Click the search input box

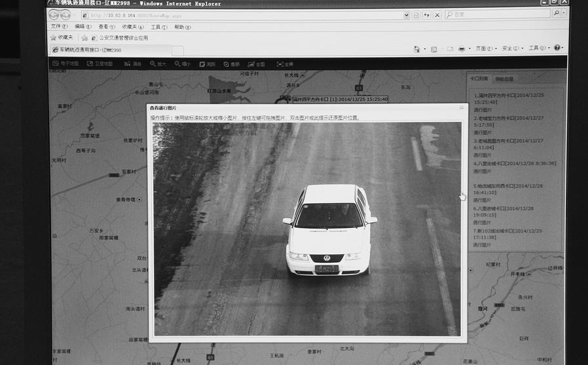(498, 14)
